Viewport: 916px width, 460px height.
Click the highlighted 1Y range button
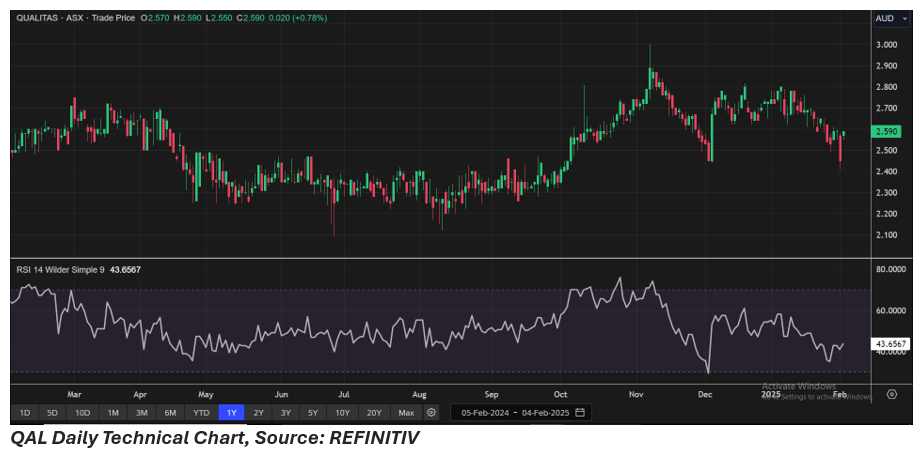pos(231,412)
